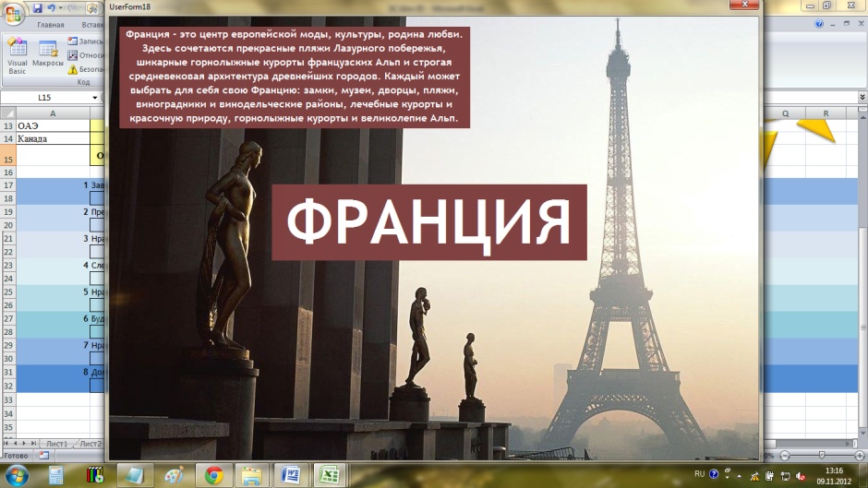The image size is (868, 488).
Task: Click the Show Desktop strip
Action: coord(864,476)
